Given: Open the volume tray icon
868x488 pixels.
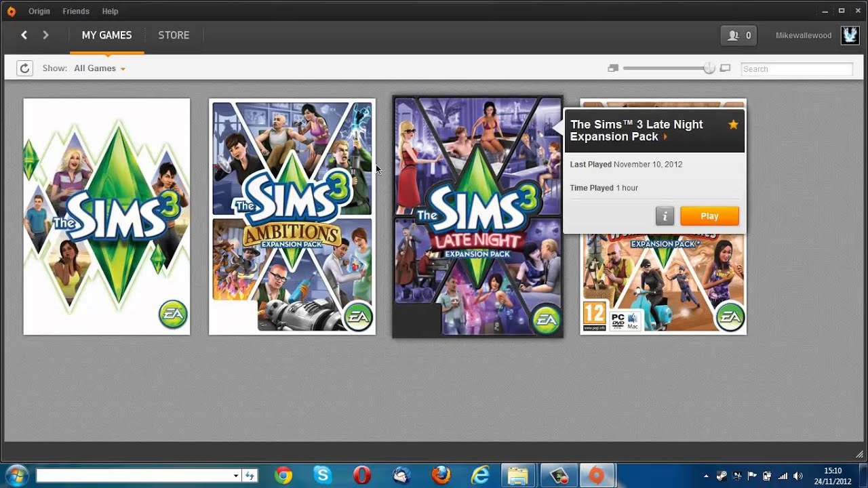Looking at the screenshot, I should pyautogui.click(x=798, y=476).
